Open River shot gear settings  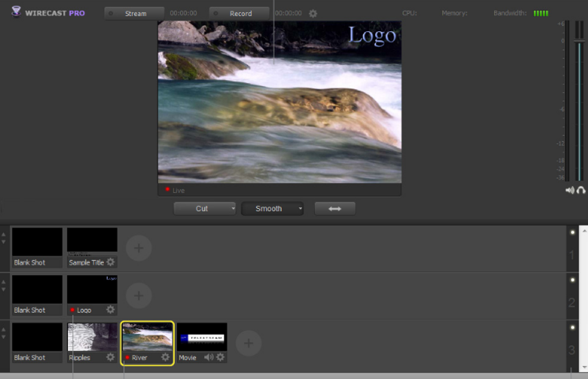(x=165, y=357)
